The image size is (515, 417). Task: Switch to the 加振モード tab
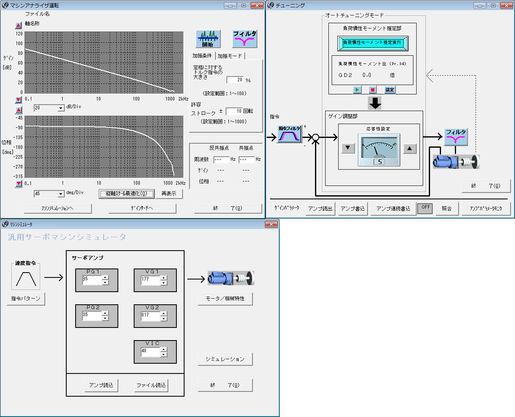click(230, 56)
